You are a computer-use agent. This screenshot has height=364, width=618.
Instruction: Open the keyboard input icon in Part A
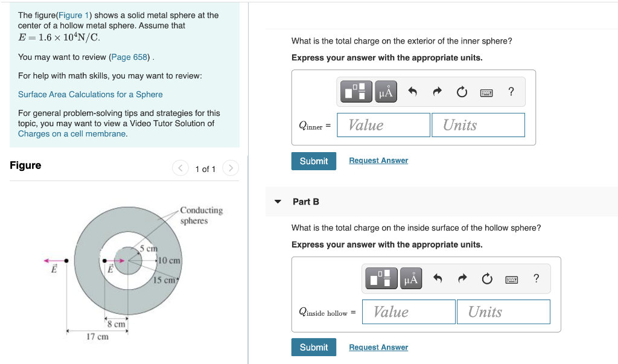click(x=488, y=92)
